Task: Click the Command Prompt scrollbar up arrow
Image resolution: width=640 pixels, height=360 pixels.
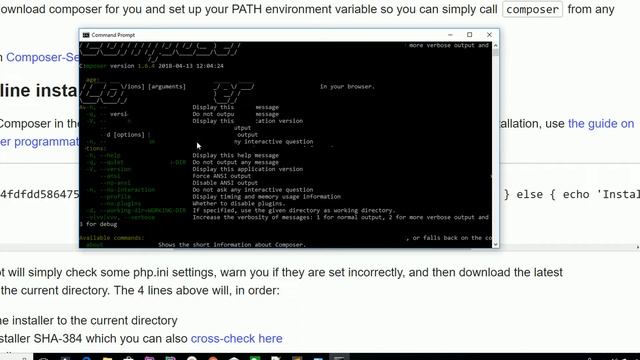Action: [496, 45]
